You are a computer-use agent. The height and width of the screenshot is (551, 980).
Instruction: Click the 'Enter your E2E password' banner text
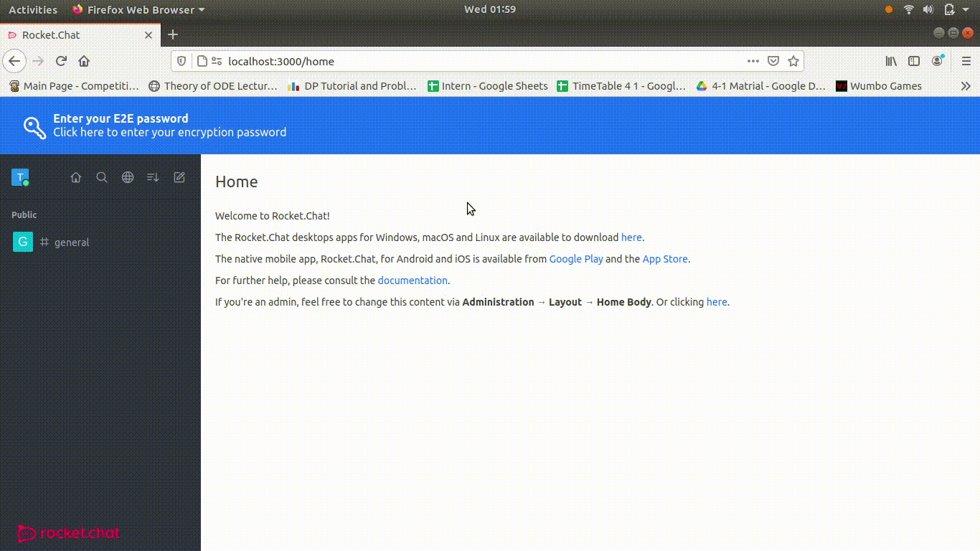(121, 118)
